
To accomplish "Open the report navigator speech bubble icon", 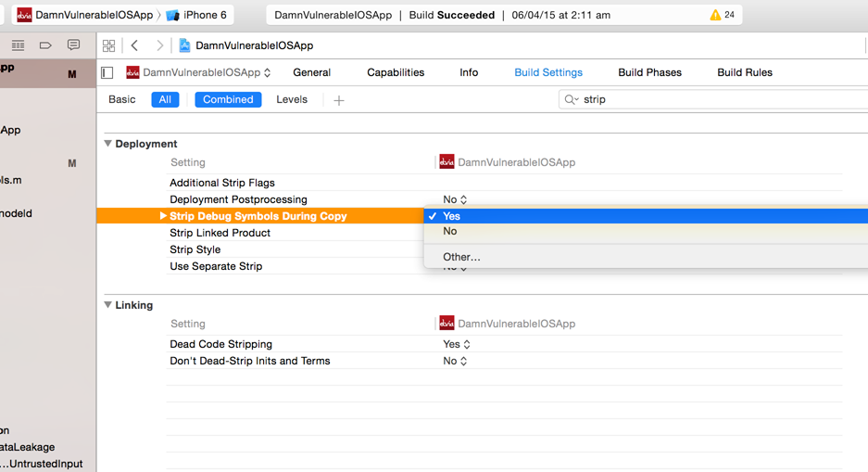I will pyautogui.click(x=73, y=45).
